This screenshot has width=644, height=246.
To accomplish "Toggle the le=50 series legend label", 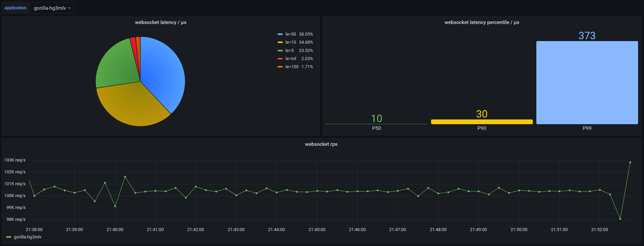I will click(x=290, y=34).
